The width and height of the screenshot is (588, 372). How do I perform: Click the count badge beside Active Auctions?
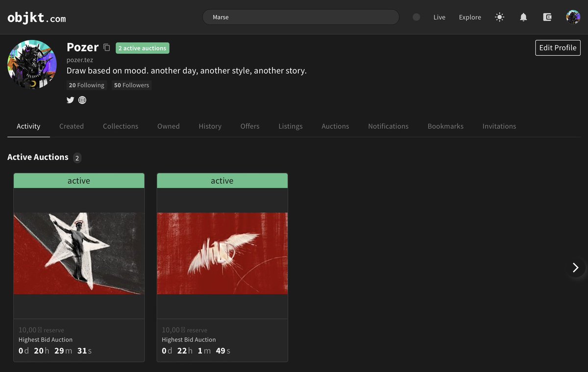77,158
